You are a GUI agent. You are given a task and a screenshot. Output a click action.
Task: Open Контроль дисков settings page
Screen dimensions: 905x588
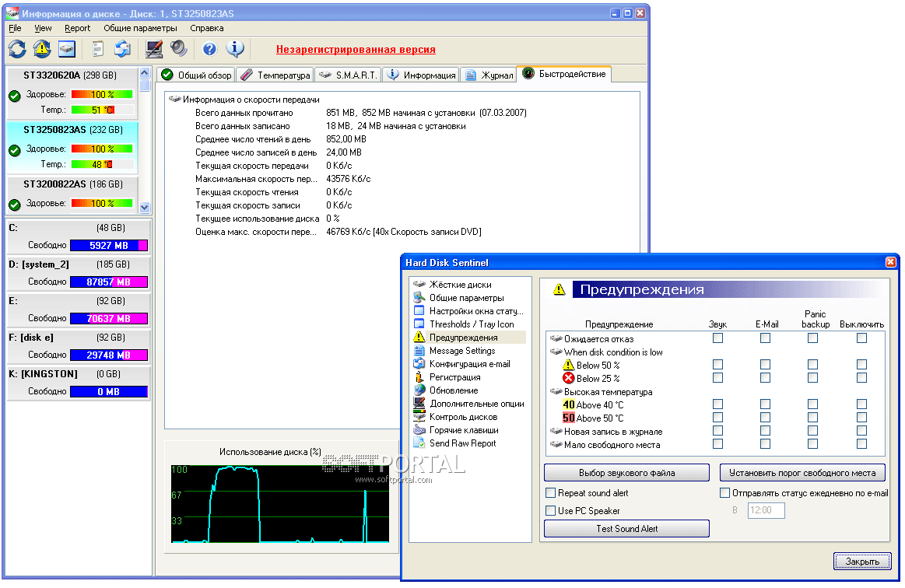(463, 417)
